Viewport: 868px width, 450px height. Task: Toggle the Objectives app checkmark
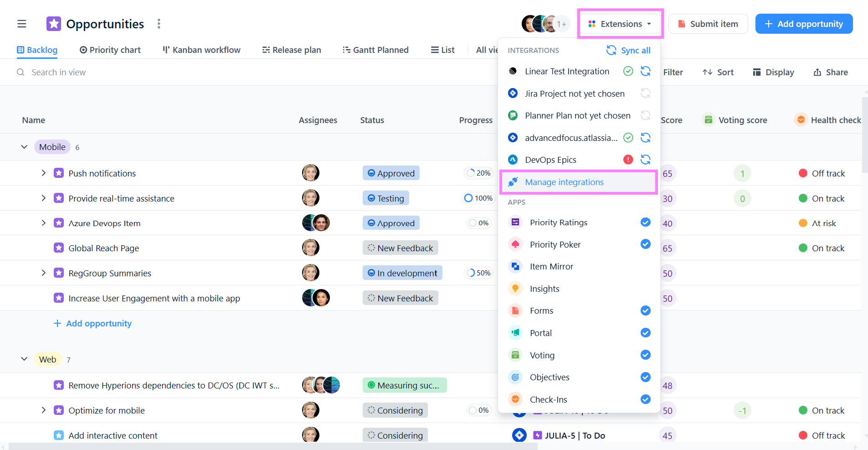click(646, 377)
